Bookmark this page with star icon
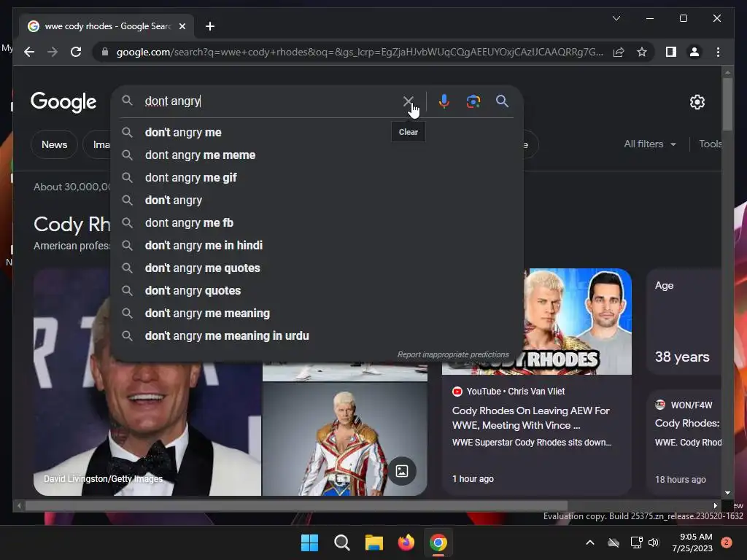This screenshot has width=747, height=560. pos(642,52)
